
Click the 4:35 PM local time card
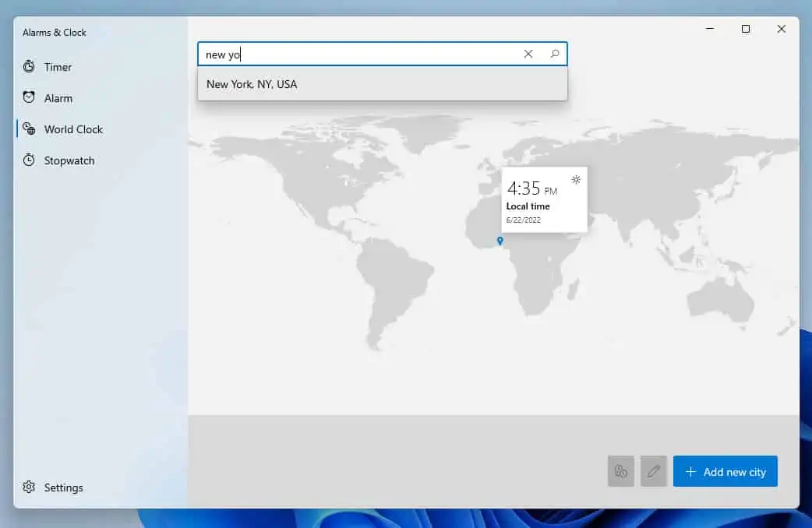coord(544,199)
